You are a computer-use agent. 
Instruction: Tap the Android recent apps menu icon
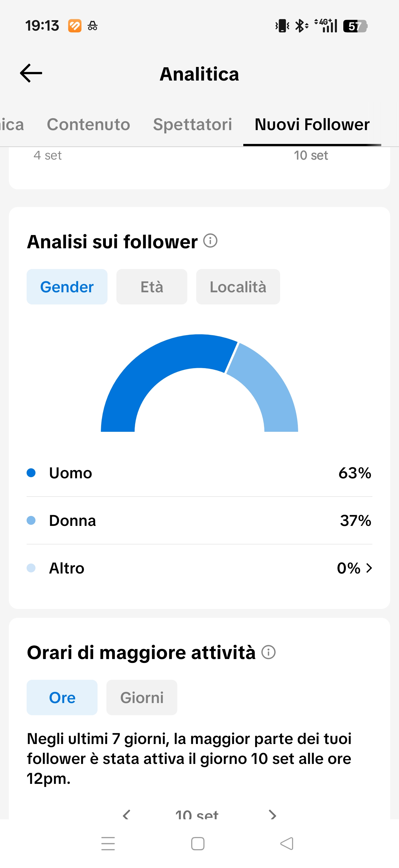(108, 843)
